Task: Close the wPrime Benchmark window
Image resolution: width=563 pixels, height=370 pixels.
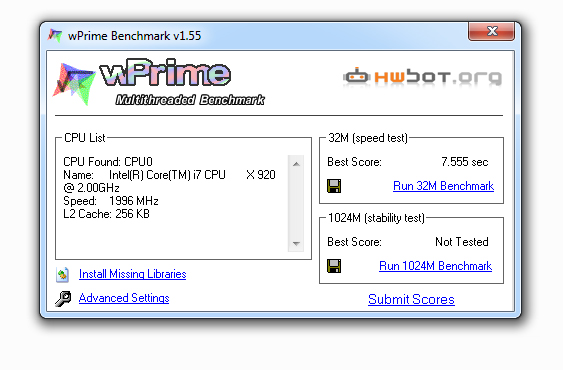Action: (x=492, y=32)
